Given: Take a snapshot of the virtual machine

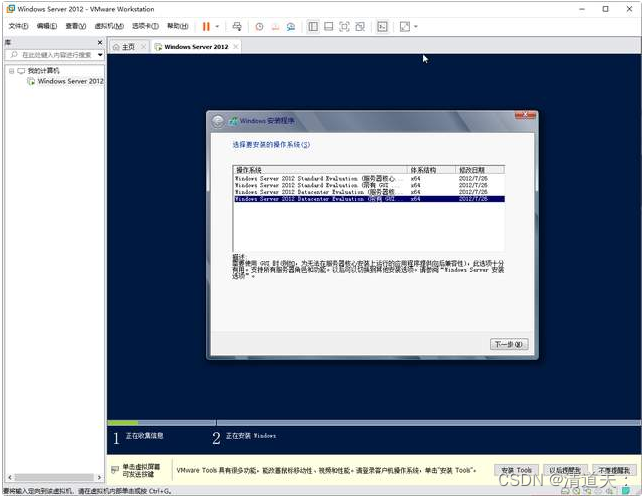Looking at the screenshot, I should point(259,27).
